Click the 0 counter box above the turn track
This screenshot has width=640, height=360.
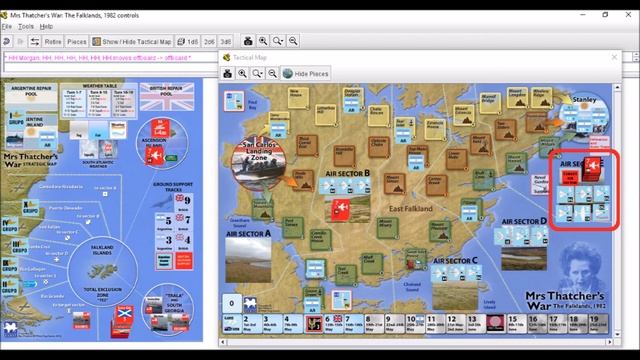231,303
